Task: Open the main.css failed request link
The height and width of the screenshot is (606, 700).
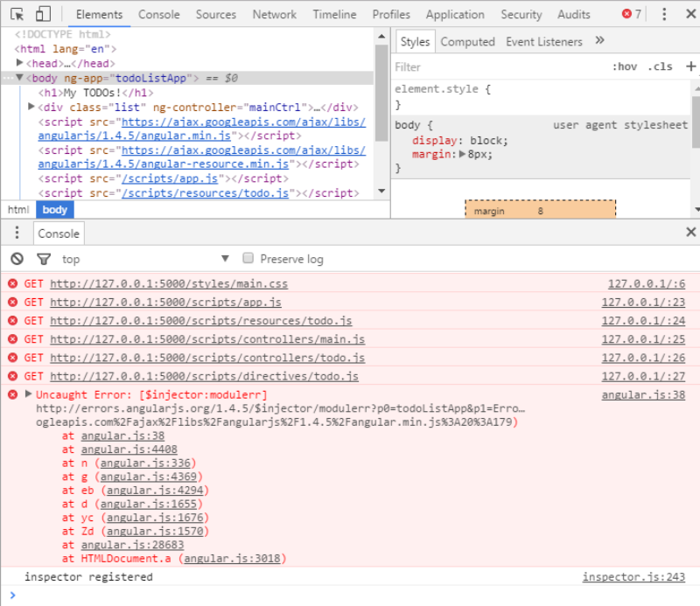Action: click(168, 284)
